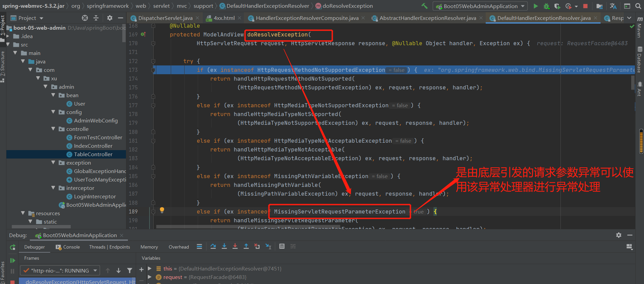Hide the Project tool window
The height and width of the screenshot is (284, 644).
coord(121,18)
